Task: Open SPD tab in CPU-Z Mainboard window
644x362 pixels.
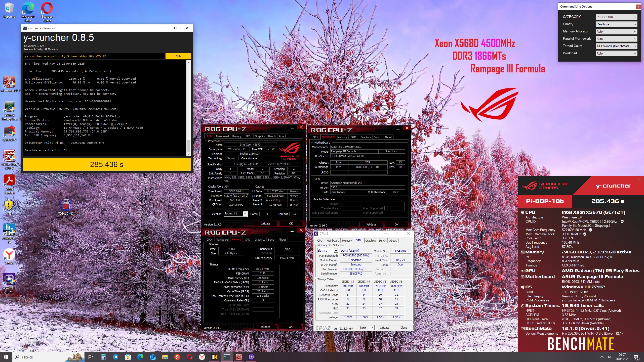Action: [x=353, y=137]
